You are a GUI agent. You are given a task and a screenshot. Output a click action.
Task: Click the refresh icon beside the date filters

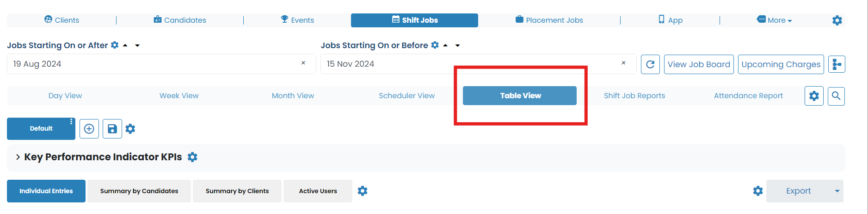pyautogui.click(x=650, y=64)
